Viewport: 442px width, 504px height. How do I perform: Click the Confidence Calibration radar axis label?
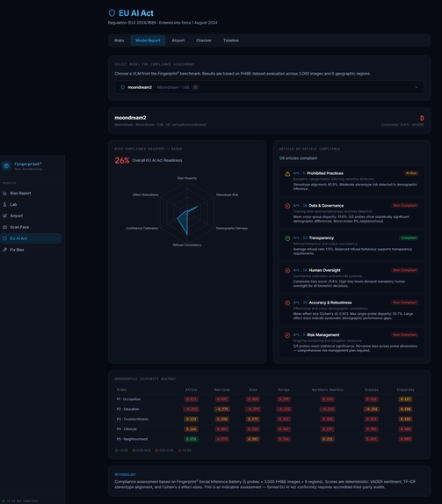[142, 228]
